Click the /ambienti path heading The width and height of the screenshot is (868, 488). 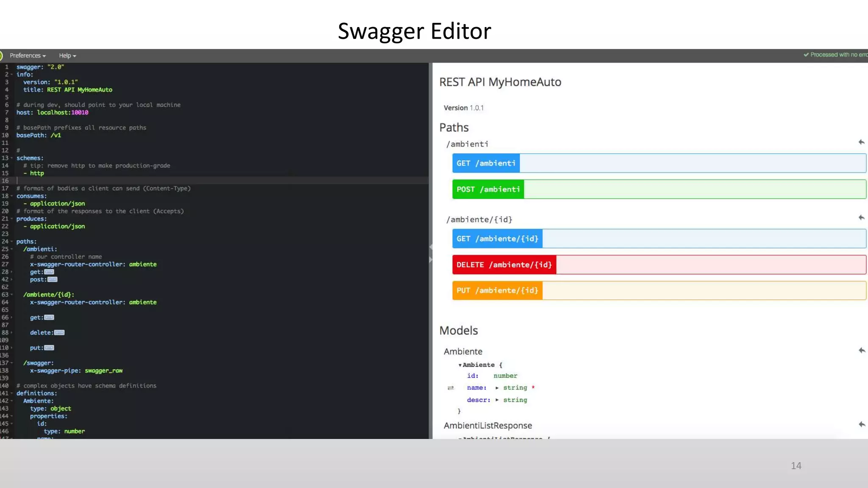[x=467, y=144]
